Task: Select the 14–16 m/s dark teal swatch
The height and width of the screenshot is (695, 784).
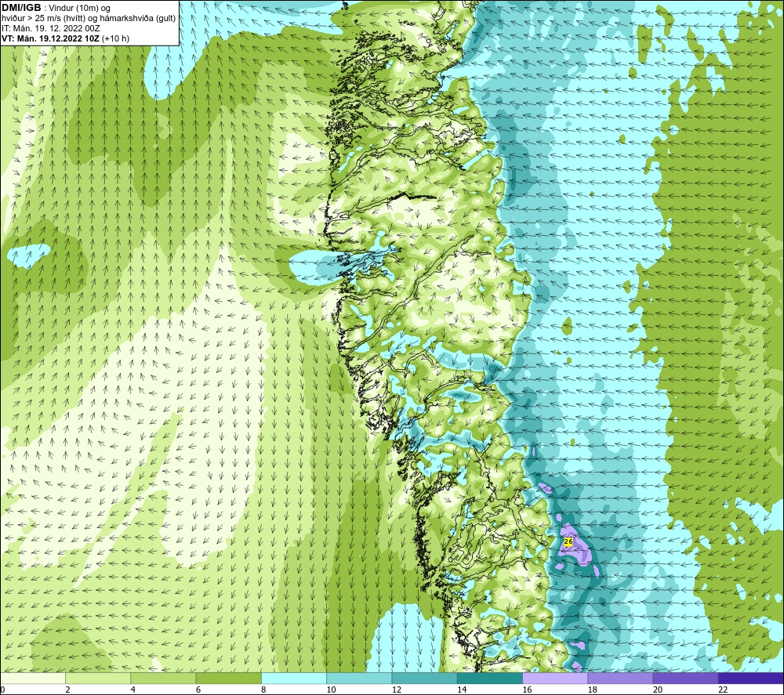Action: click(x=490, y=678)
